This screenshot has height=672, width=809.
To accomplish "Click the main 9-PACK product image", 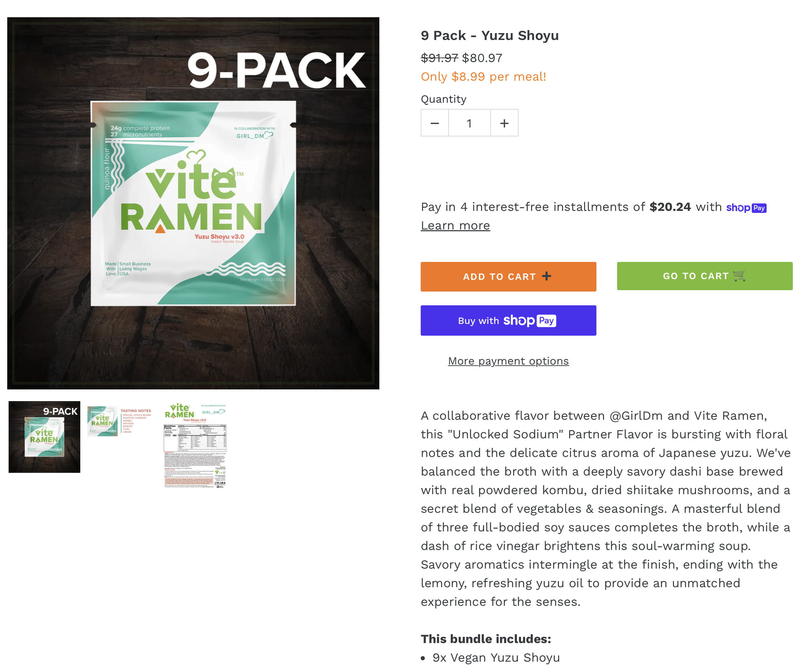I will coord(193,203).
